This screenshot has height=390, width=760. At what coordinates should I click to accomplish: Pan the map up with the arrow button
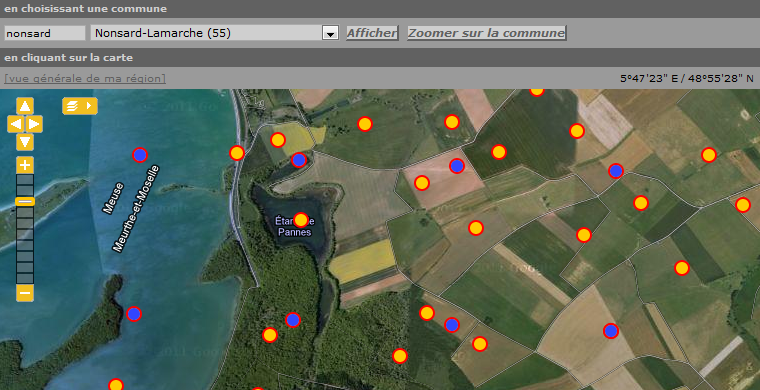[x=25, y=106]
